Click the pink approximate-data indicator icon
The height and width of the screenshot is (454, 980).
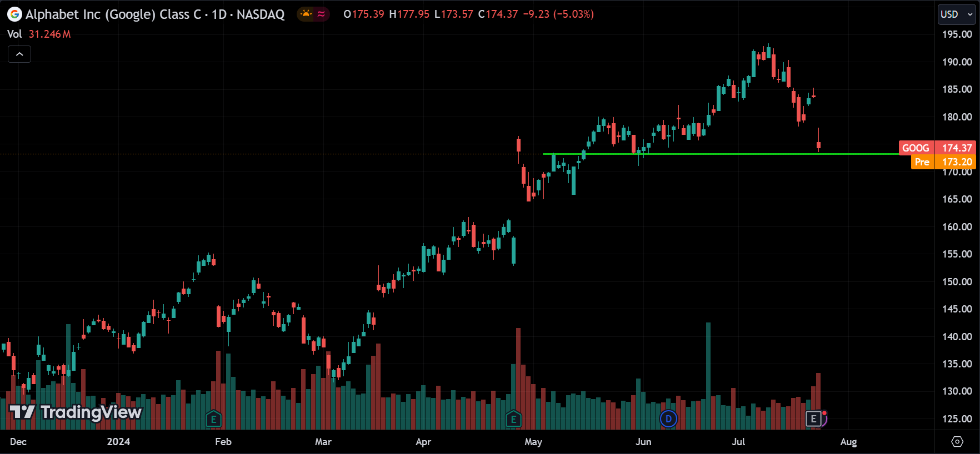pos(321,14)
